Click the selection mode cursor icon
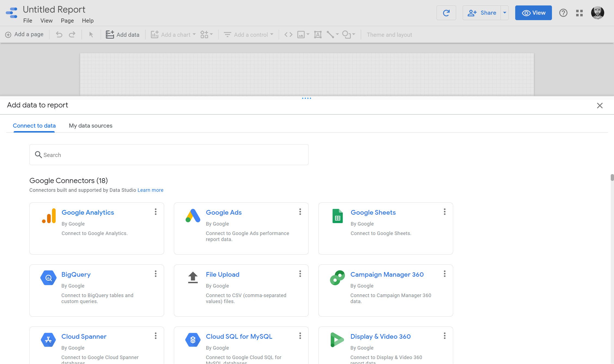This screenshot has height=364, width=614. [x=91, y=35]
